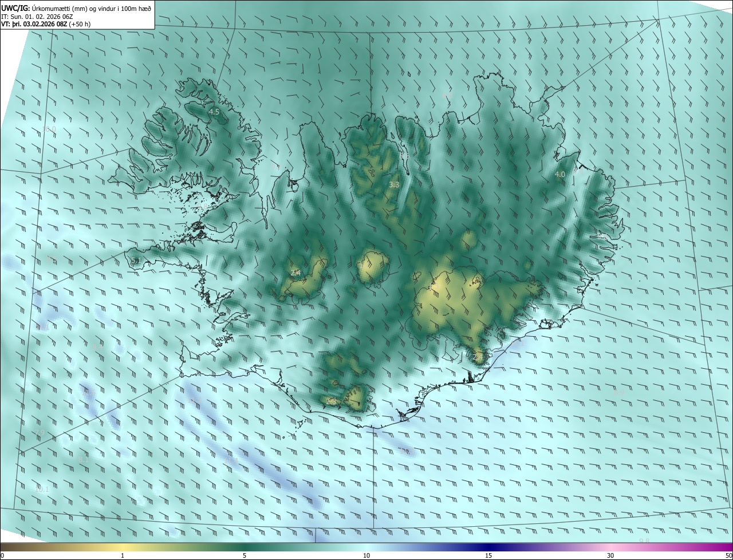Screen dimensions: 733x560
Task: Click the '4.5' value over the Westfjords
Action: [214, 112]
